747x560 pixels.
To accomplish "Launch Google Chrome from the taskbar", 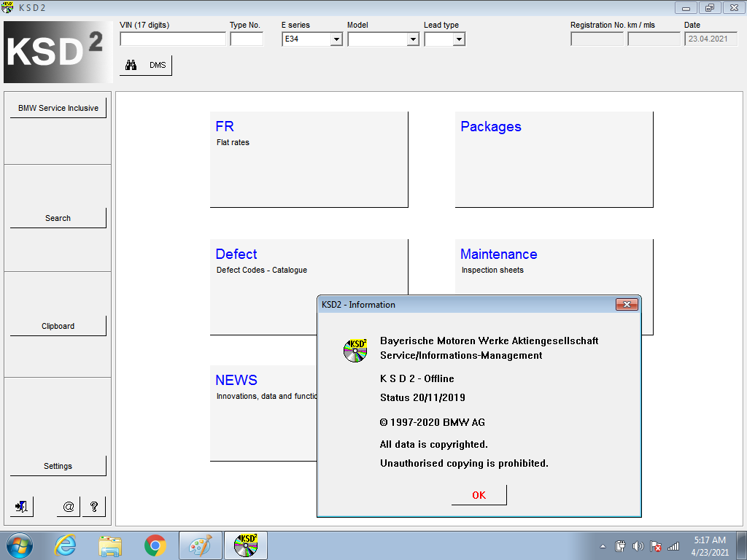I will pyautogui.click(x=155, y=545).
